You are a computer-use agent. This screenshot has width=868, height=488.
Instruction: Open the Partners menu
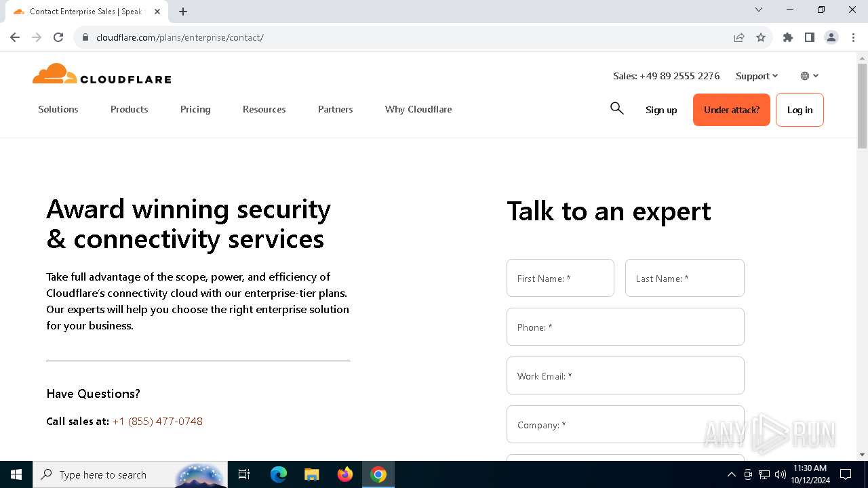click(336, 109)
